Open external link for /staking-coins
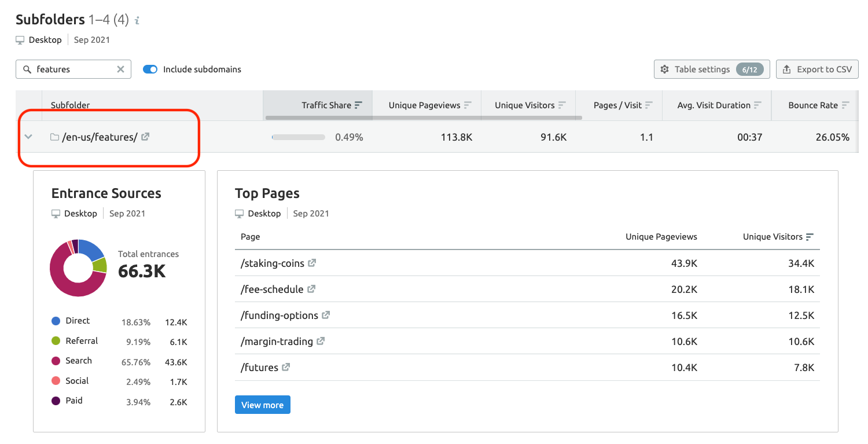This screenshot has width=868, height=444. 312,263
